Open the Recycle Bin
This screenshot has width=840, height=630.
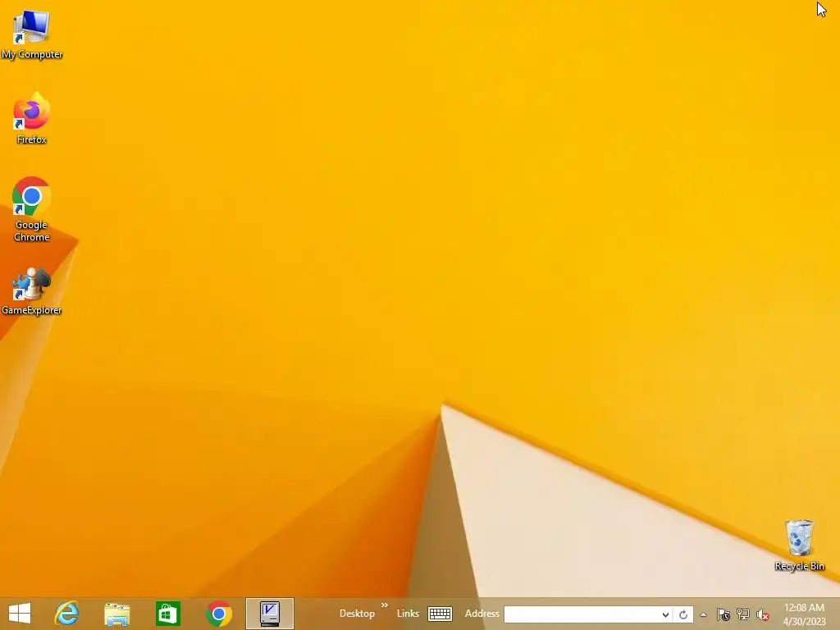pos(799,545)
